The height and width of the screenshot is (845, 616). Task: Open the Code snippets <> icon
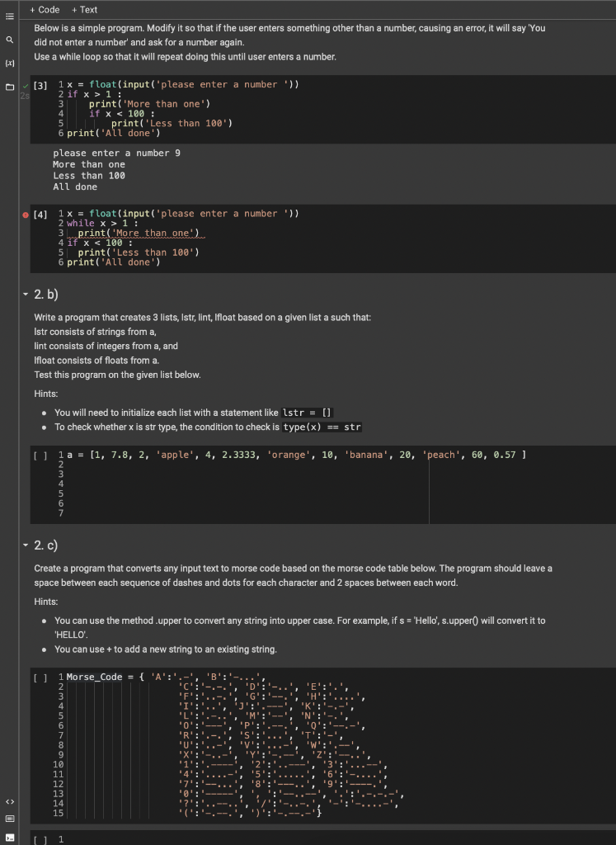coord(9,802)
